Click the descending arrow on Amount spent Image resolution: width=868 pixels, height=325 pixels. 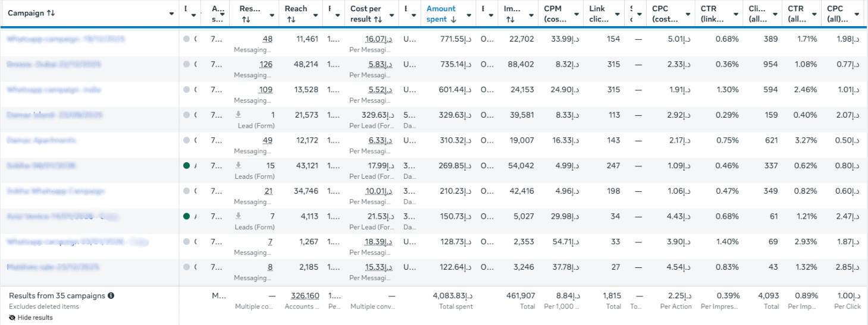click(453, 20)
